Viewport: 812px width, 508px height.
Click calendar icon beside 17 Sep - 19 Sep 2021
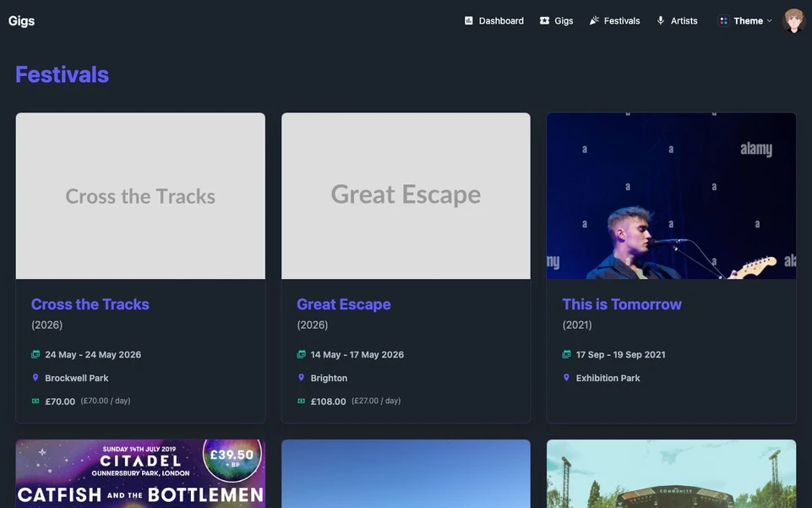566,354
